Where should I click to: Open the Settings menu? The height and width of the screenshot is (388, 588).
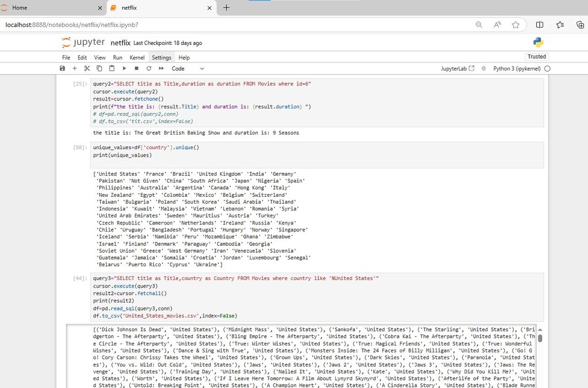pos(161,57)
